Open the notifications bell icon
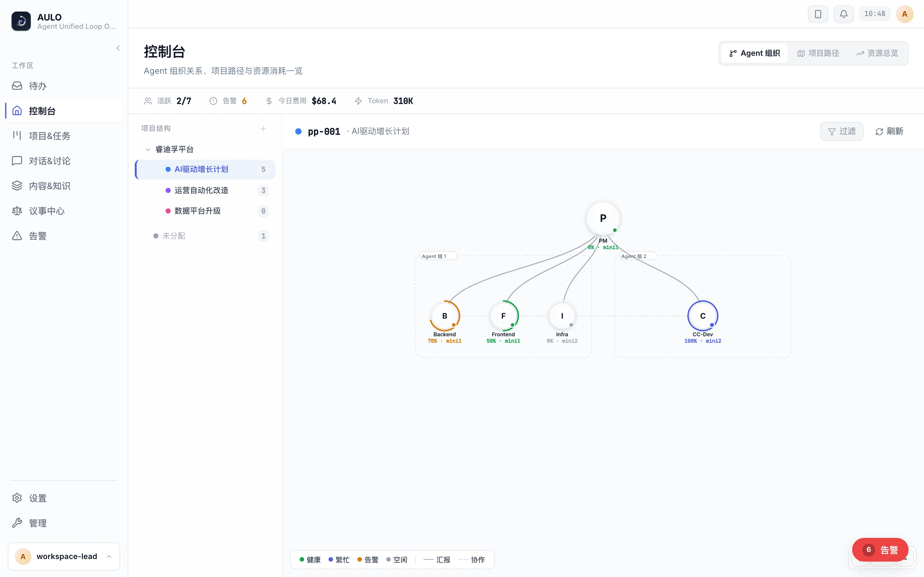Viewport: 924px width, 577px height. (x=843, y=14)
